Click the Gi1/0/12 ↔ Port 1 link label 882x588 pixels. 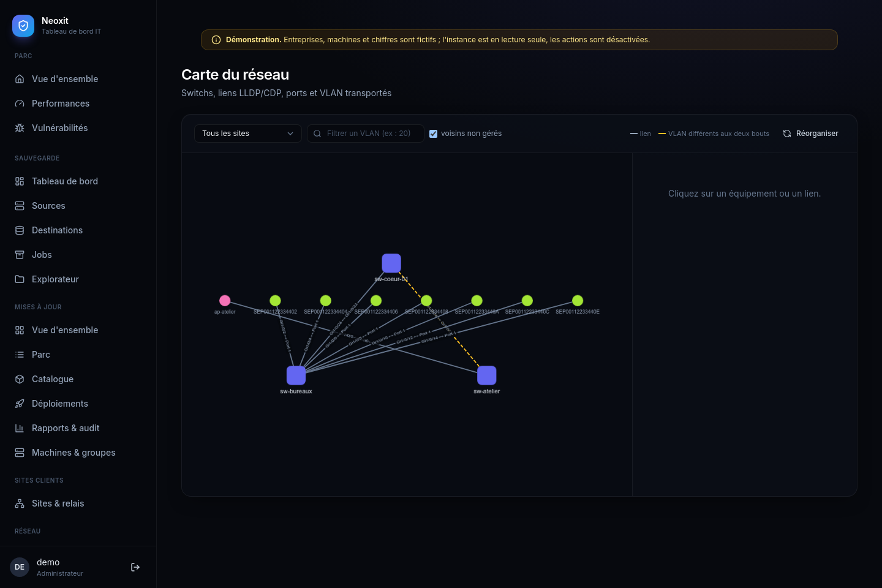pyautogui.click(x=413, y=336)
